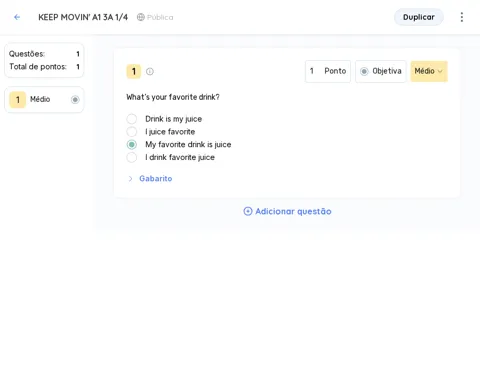This screenshot has width=480, height=384.
Task: Open the three-dot more options menu
Action: pos(462,17)
